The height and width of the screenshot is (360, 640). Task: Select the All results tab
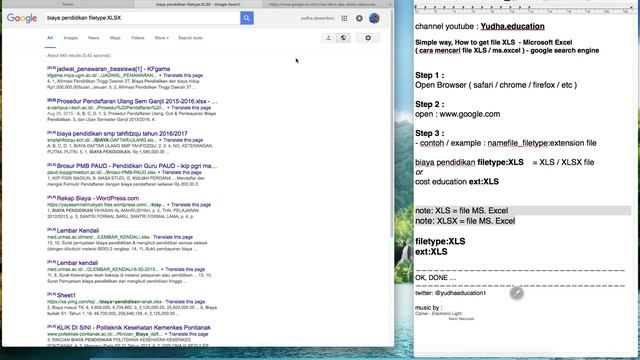[x=50, y=38]
